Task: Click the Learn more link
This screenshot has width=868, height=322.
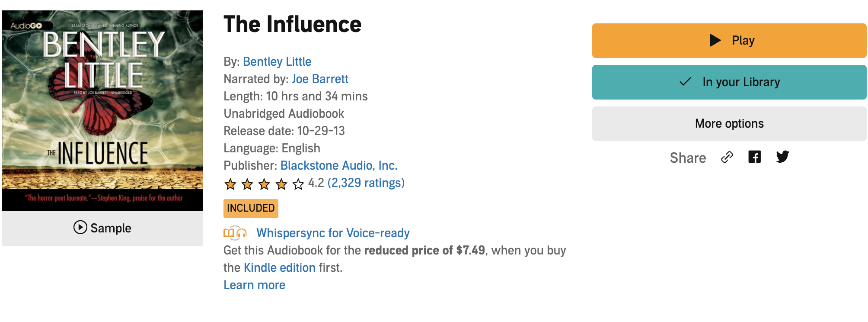Action: [x=254, y=285]
